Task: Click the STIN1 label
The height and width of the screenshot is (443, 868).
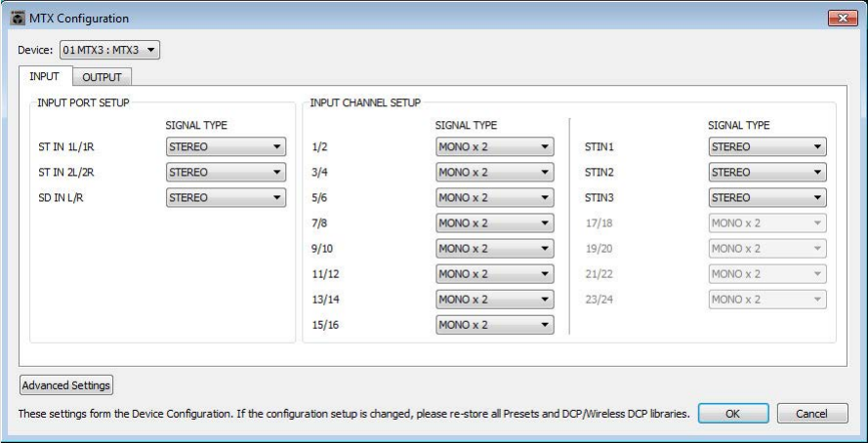Action: click(x=599, y=147)
